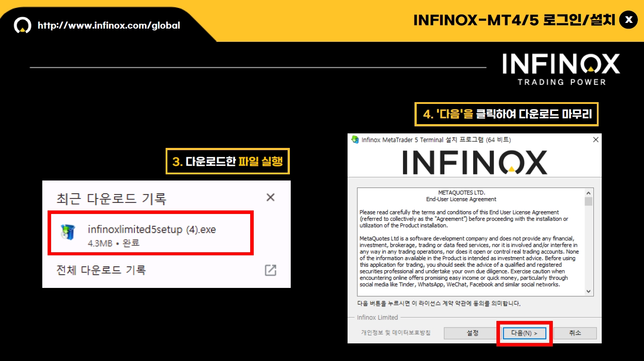Click the 취소 cancel button in installer

click(575, 333)
